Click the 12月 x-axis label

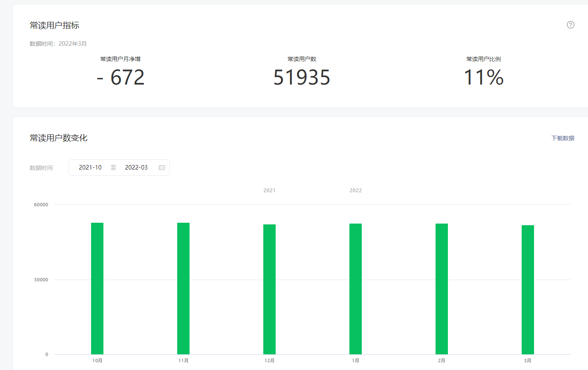point(269,361)
